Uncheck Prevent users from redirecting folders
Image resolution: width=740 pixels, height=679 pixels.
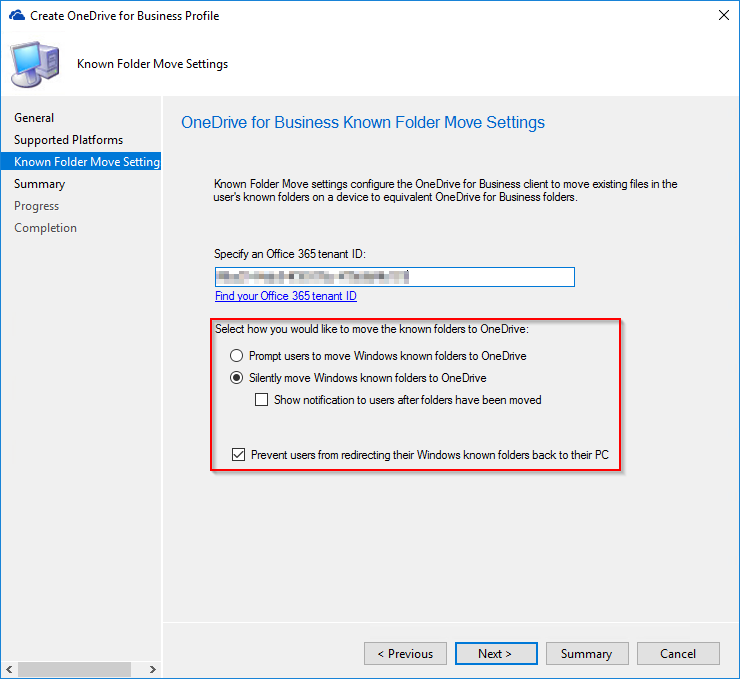click(238, 455)
